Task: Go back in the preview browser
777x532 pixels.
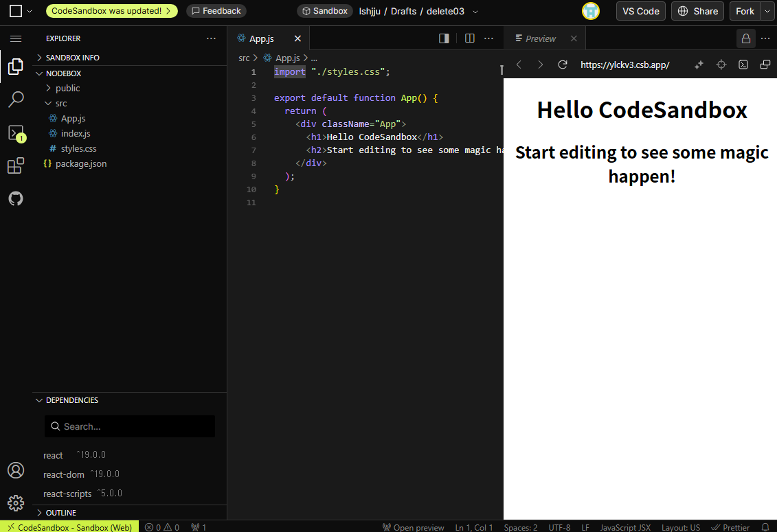Action: click(519, 65)
